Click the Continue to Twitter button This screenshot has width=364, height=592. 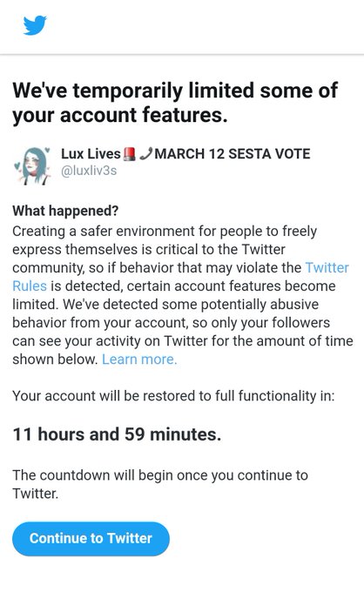point(91,539)
